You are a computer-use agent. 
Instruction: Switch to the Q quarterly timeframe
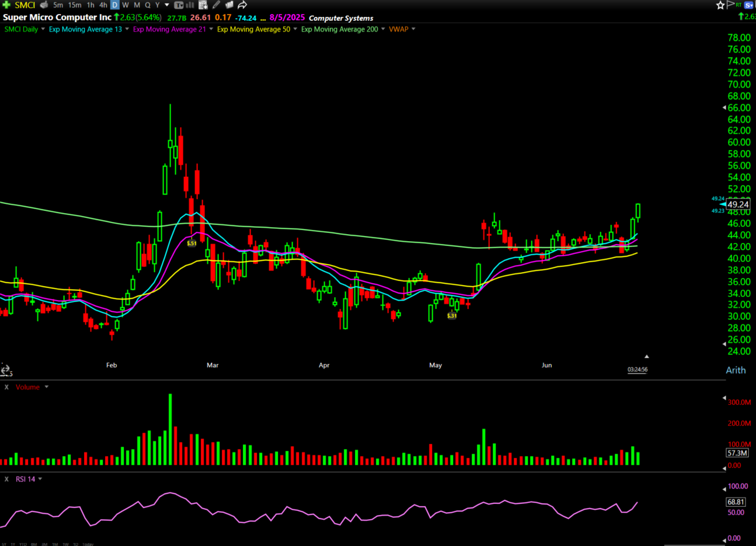(x=148, y=5)
